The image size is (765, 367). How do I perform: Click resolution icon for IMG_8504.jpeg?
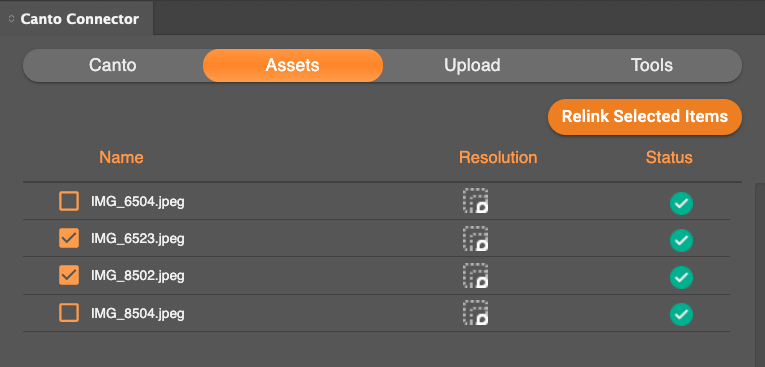(x=476, y=312)
